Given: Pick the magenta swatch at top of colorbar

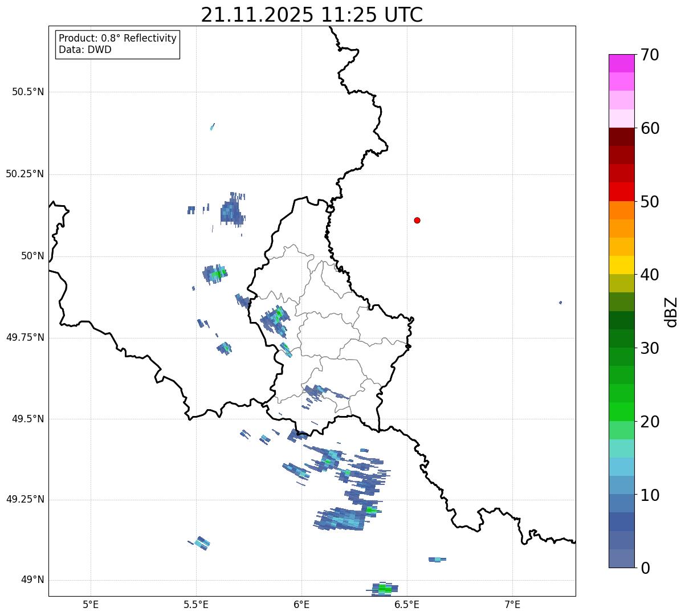Looking at the screenshot, I should pos(621,63).
